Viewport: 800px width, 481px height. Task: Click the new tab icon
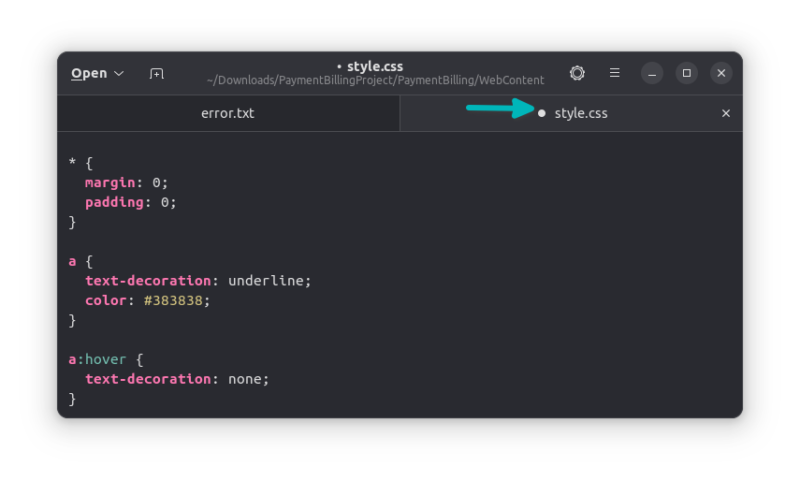156,73
